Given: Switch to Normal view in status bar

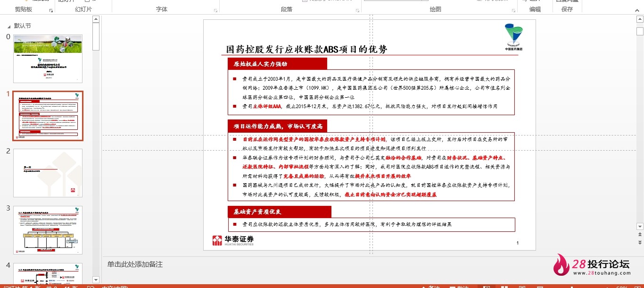Looking at the screenshot, I should (487, 287).
